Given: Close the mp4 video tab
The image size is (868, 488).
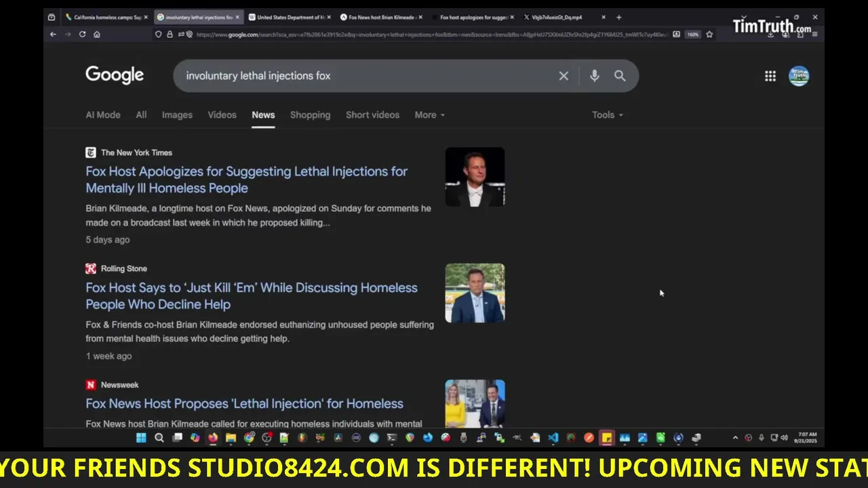Looking at the screenshot, I should point(604,18).
